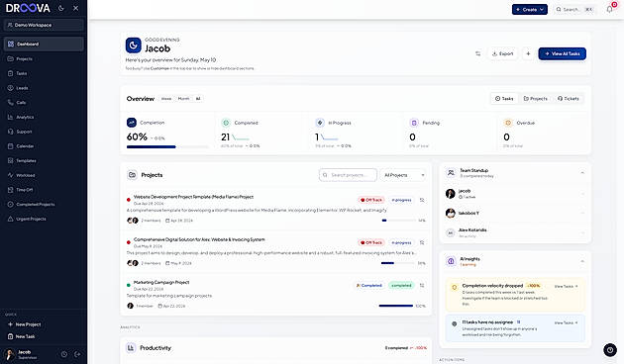Toggle dark mode via moon icon

pos(60,8)
